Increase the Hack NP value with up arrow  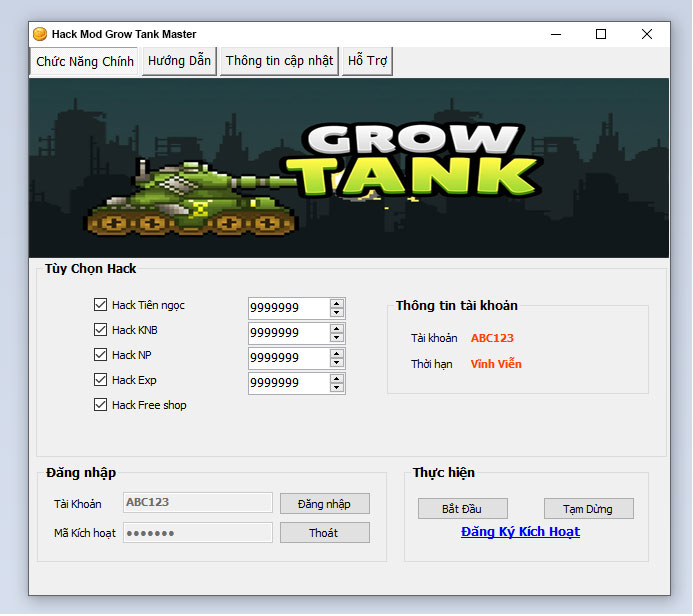pos(337,354)
